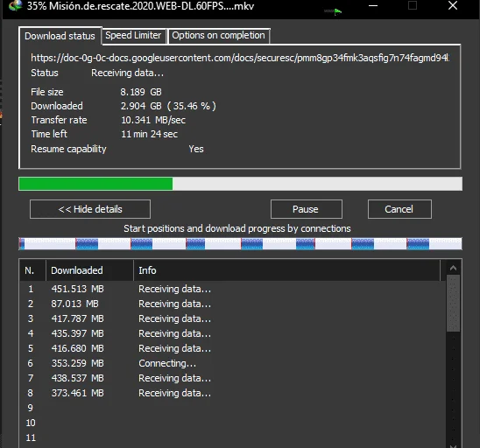The height and width of the screenshot is (448, 480).
Task: Click empty connection row number 9
Action: [233, 408]
